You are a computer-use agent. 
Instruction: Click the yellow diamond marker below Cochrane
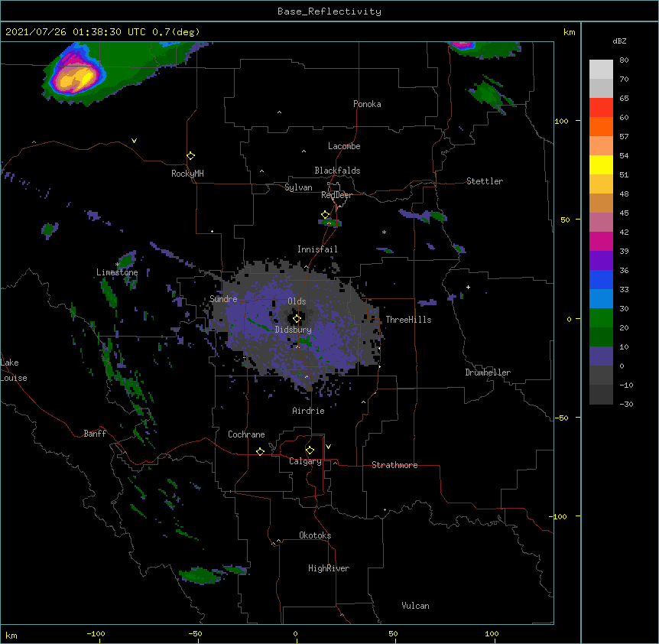tap(260, 451)
